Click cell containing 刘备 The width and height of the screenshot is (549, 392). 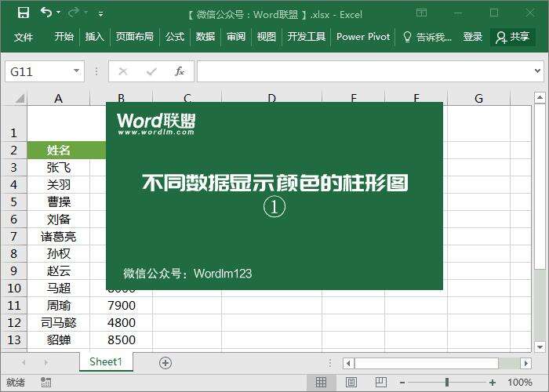point(59,219)
